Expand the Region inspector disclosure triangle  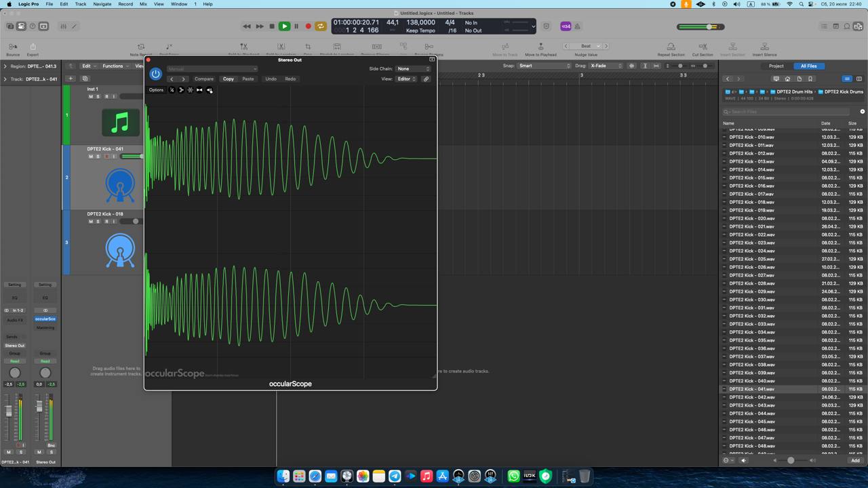point(5,66)
